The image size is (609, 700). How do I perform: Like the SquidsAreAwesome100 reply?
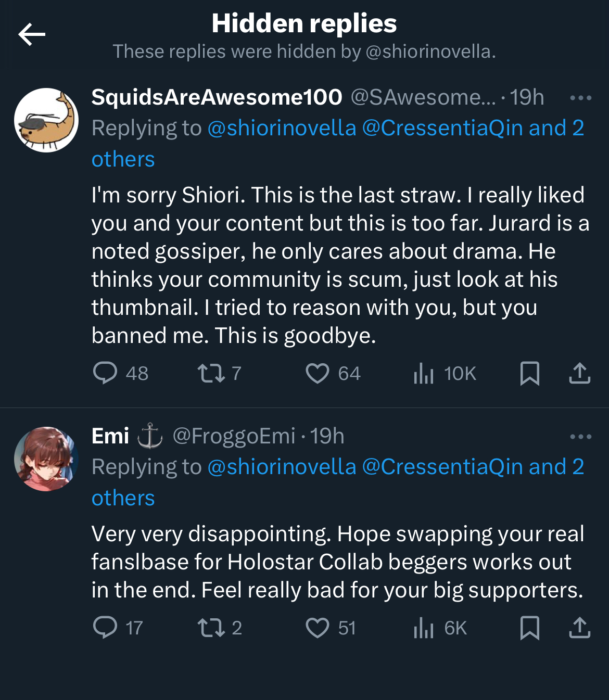pyautogui.click(x=317, y=373)
